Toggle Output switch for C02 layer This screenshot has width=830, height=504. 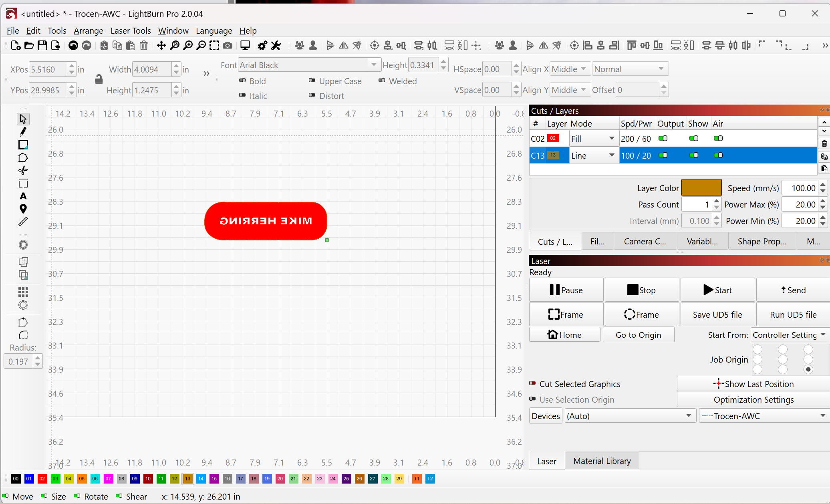(663, 139)
